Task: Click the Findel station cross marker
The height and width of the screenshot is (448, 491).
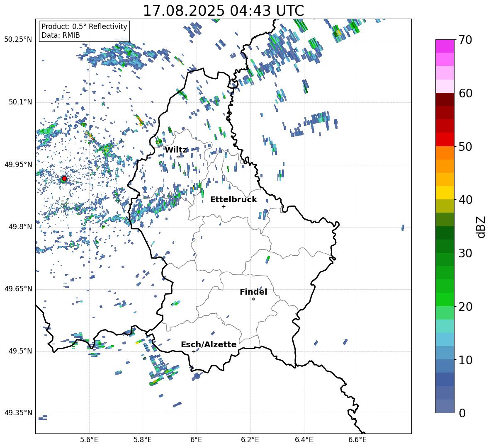Action: tap(253, 299)
